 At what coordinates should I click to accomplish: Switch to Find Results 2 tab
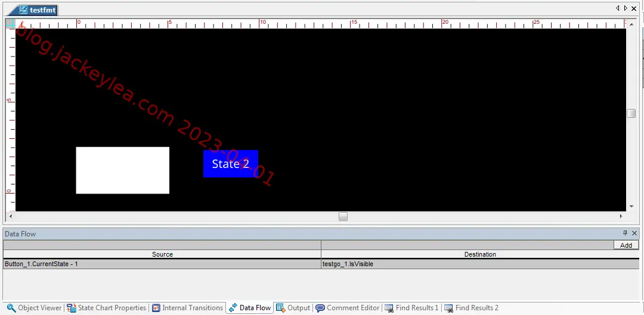pyautogui.click(x=472, y=308)
